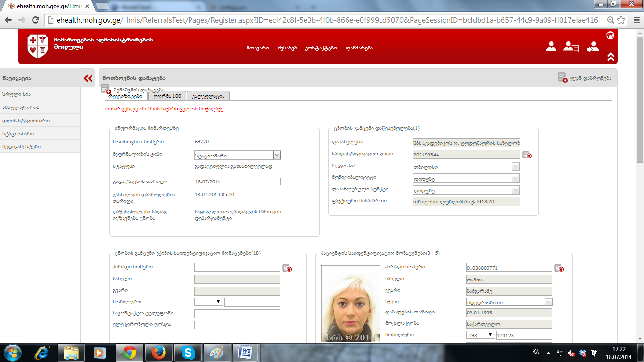The image size is (644, 362).
Task: Switch to the ფორმა 100 tab
Action: tap(167, 96)
